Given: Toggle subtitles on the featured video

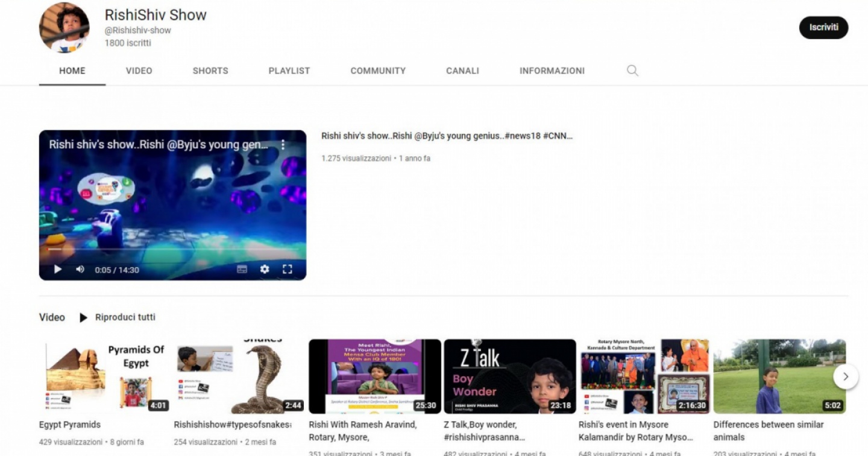Looking at the screenshot, I should (242, 270).
